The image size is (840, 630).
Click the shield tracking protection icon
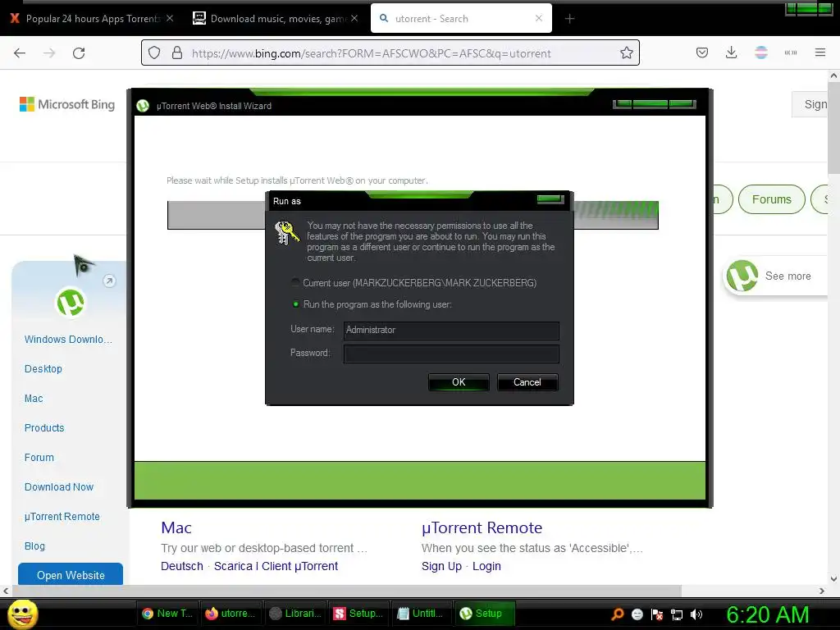(154, 53)
